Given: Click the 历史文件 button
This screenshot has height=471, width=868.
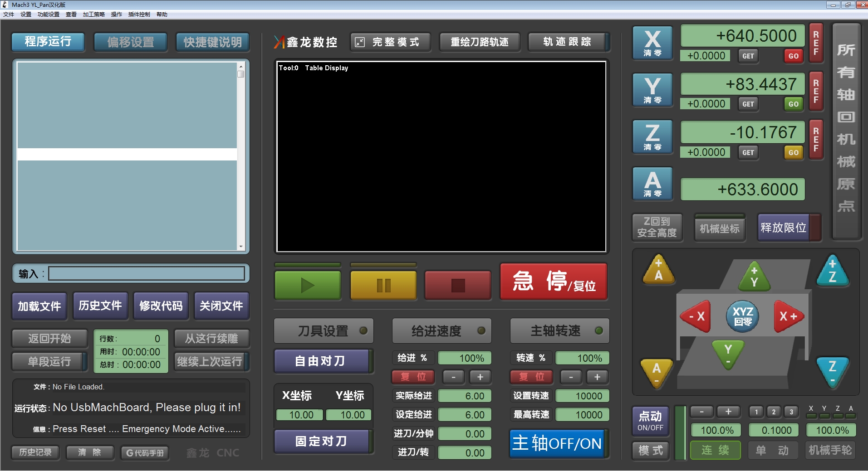Looking at the screenshot, I should tap(100, 306).
